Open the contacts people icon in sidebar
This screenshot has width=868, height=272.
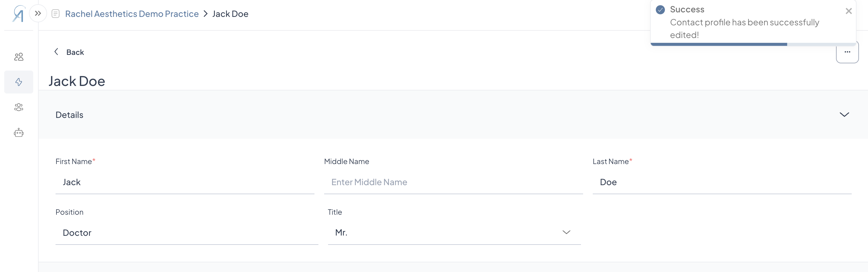pyautogui.click(x=18, y=57)
